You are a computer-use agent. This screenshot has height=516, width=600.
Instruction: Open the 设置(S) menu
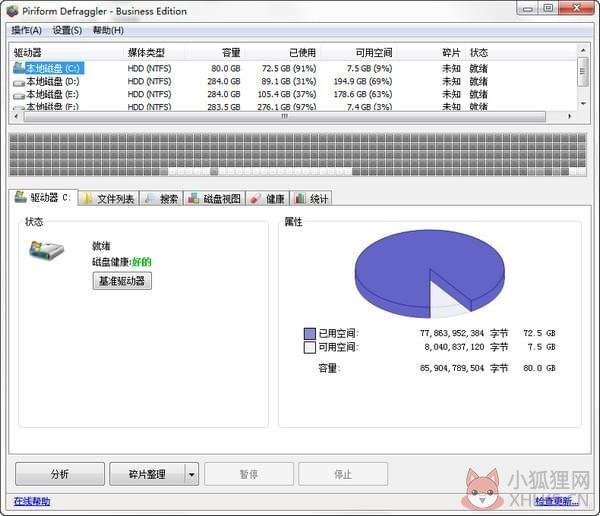click(67, 30)
